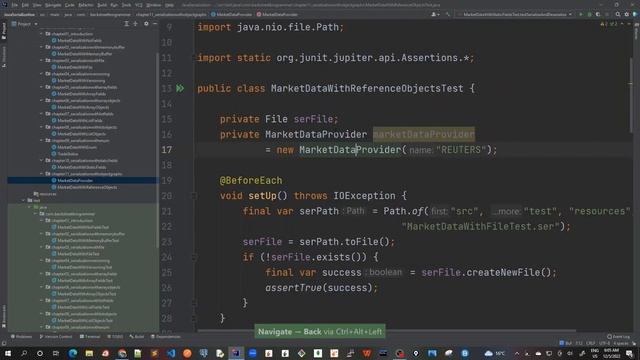
Task: Toggle code folding at the setUp method
Action: pyautogui.click(x=195, y=196)
